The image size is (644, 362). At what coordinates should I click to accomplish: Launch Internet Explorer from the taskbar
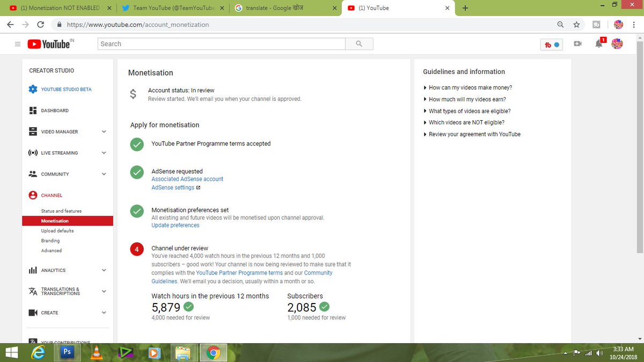[39, 352]
